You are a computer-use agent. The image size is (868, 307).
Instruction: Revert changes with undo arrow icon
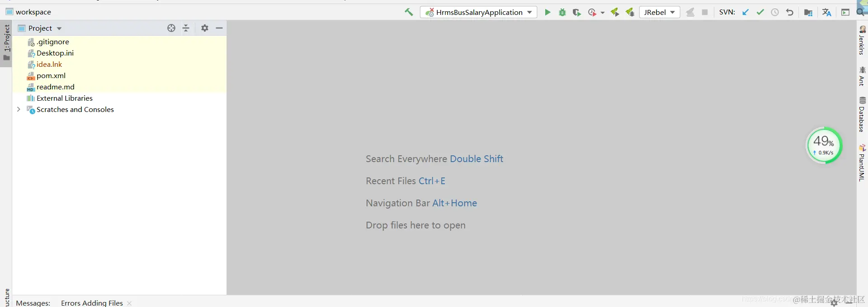tap(790, 12)
